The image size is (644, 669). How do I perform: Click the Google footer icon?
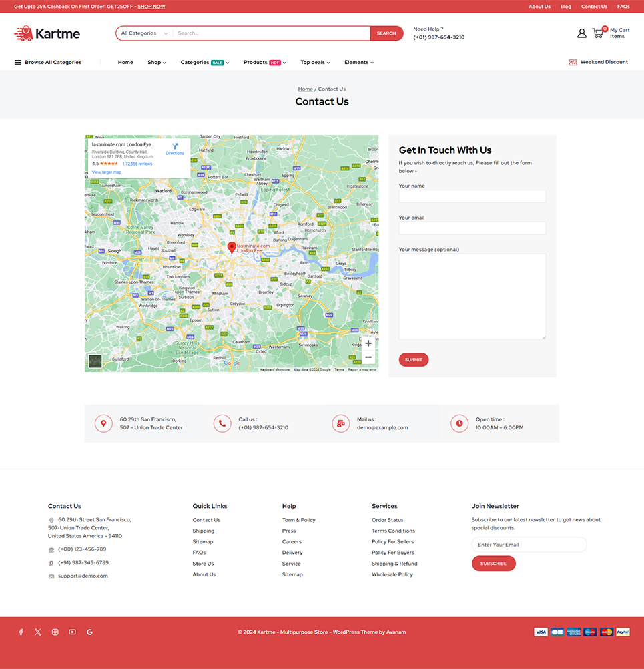[x=89, y=632]
